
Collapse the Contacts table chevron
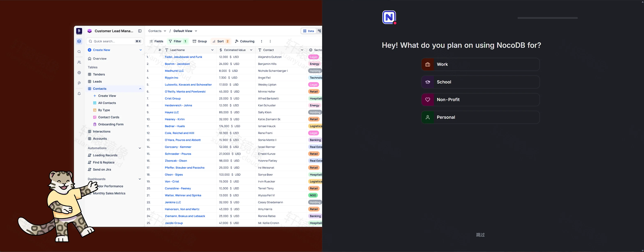140,89
